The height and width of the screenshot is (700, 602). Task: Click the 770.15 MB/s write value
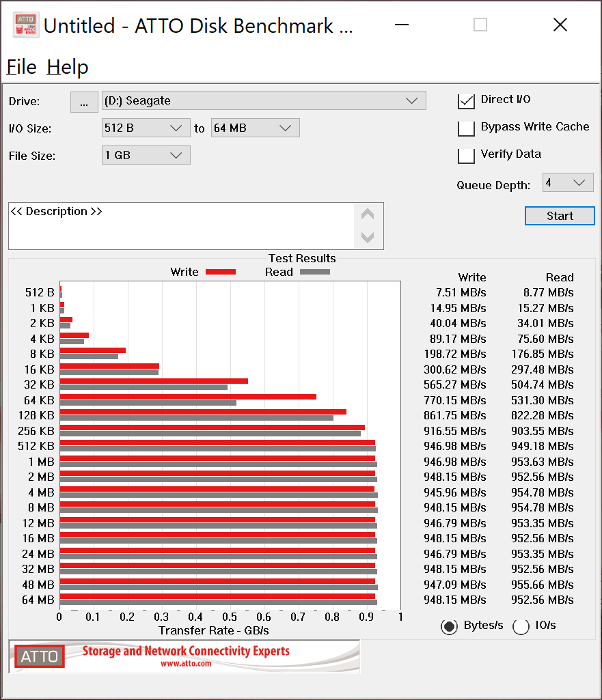tap(454, 400)
